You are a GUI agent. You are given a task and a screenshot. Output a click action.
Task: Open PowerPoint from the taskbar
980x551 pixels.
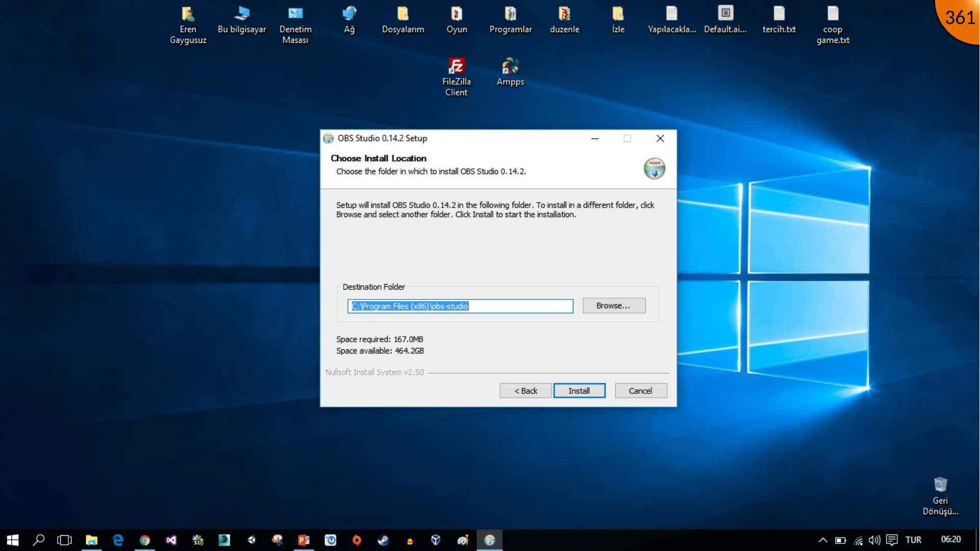[x=304, y=540]
